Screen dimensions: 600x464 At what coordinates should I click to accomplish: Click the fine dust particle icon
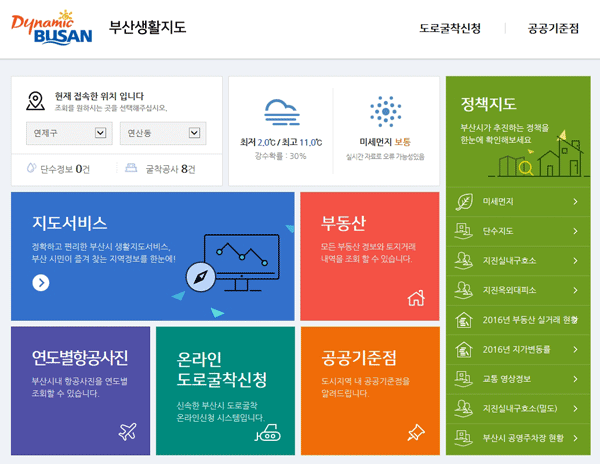point(384,110)
